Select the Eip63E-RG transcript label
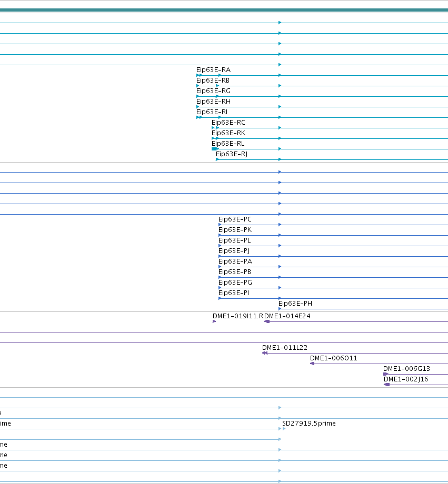 coord(214,91)
